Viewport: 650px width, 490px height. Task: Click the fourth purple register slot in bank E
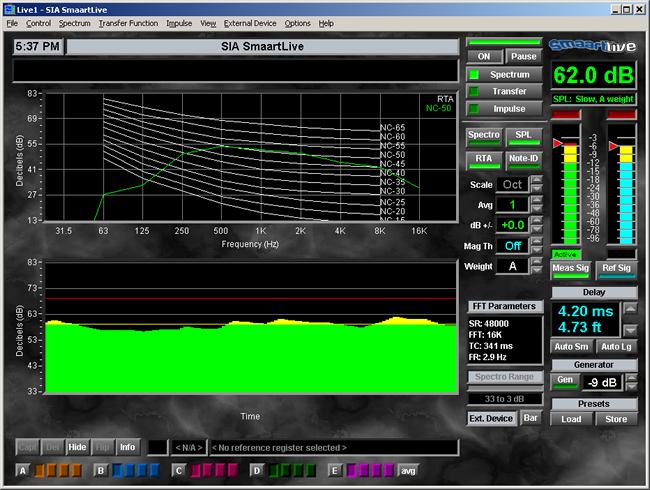point(389,471)
